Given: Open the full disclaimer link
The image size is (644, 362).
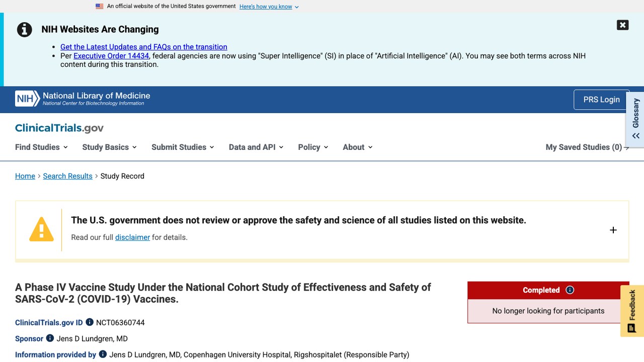Looking at the screenshot, I should point(132,237).
